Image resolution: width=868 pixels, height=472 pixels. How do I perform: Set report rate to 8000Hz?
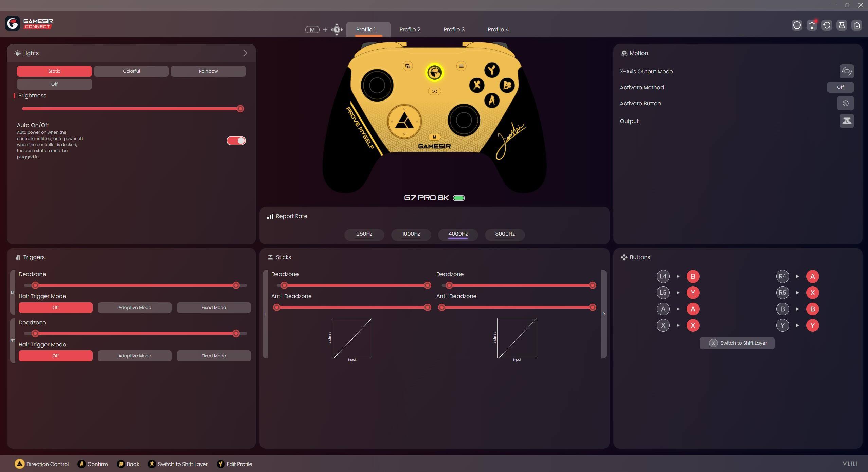click(x=505, y=234)
